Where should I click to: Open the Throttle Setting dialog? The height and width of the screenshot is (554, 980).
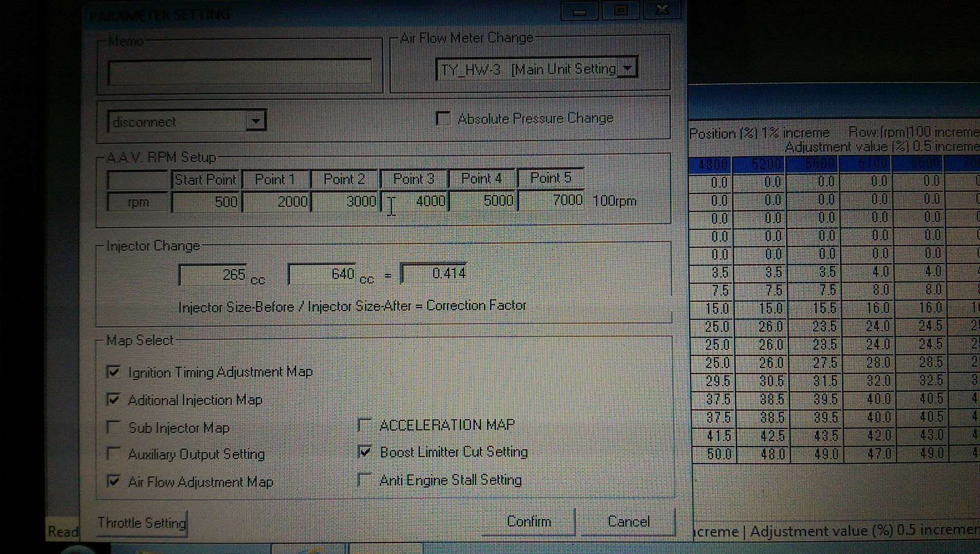click(142, 523)
